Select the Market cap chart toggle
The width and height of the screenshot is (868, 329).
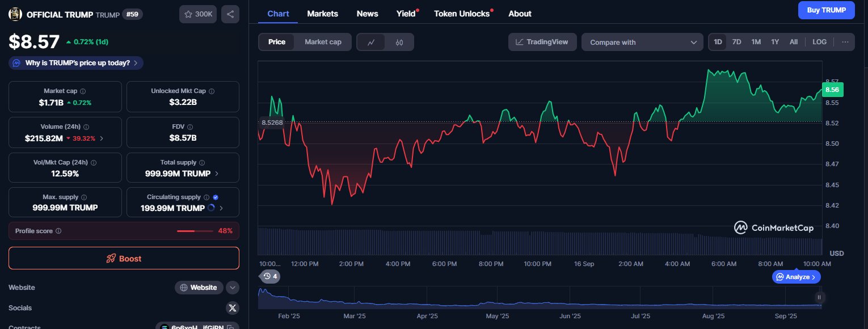tap(323, 42)
